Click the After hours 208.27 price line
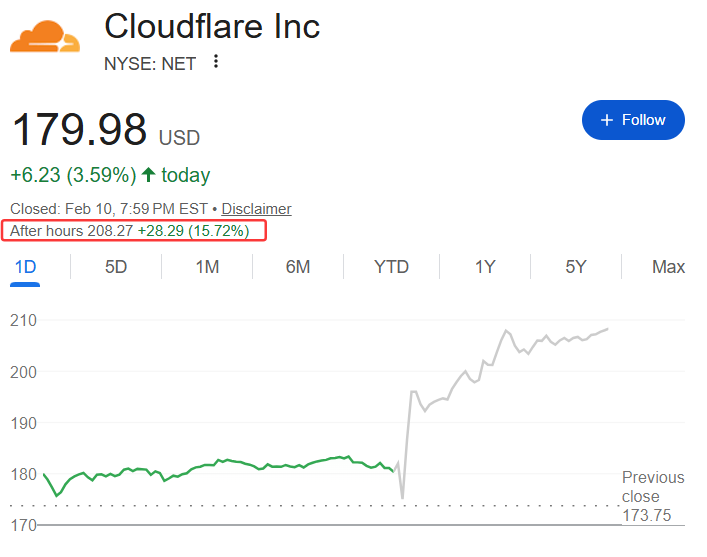Screen dimensions: 707x557 137,231
